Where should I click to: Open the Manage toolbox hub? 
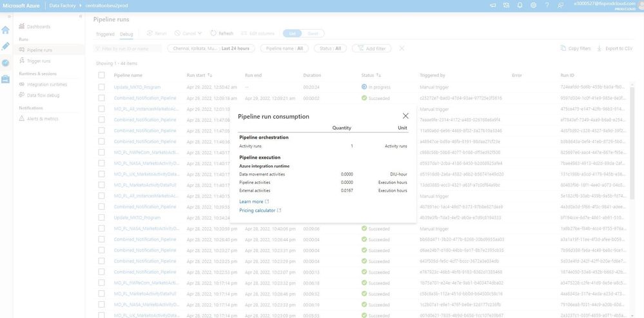pyautogui.click(x=5, y=79)
